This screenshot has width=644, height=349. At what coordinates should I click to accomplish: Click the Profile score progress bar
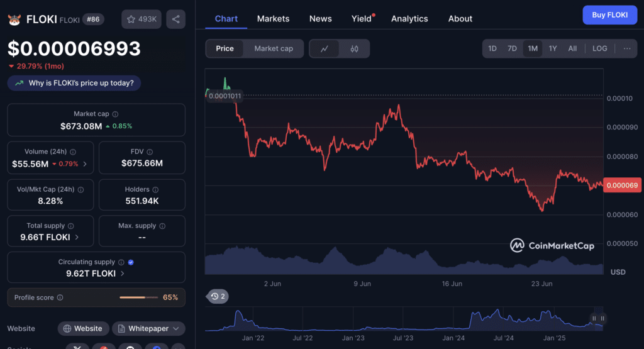point(139,297)
